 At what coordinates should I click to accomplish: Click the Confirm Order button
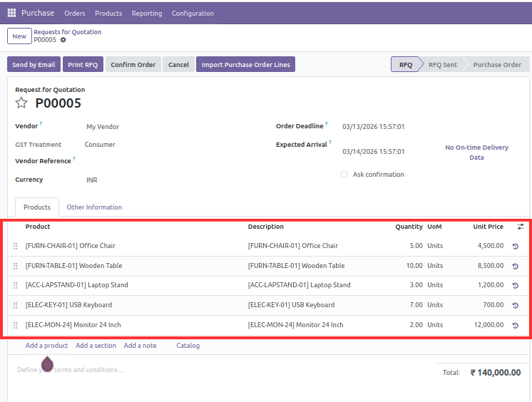pos(133,64)
